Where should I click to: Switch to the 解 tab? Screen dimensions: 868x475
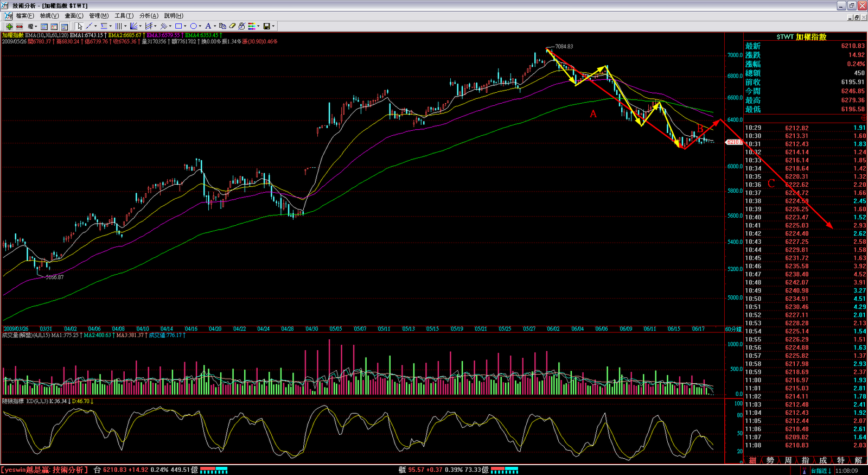(x=858, y=460)
